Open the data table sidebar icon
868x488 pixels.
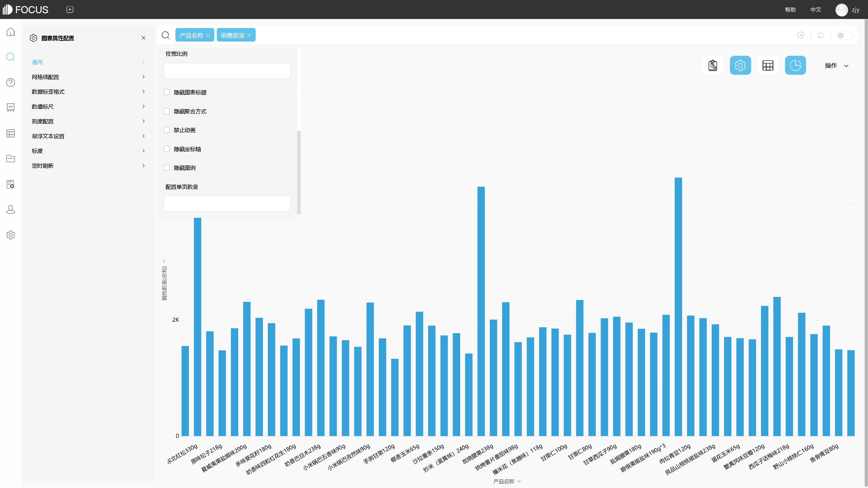10,133
